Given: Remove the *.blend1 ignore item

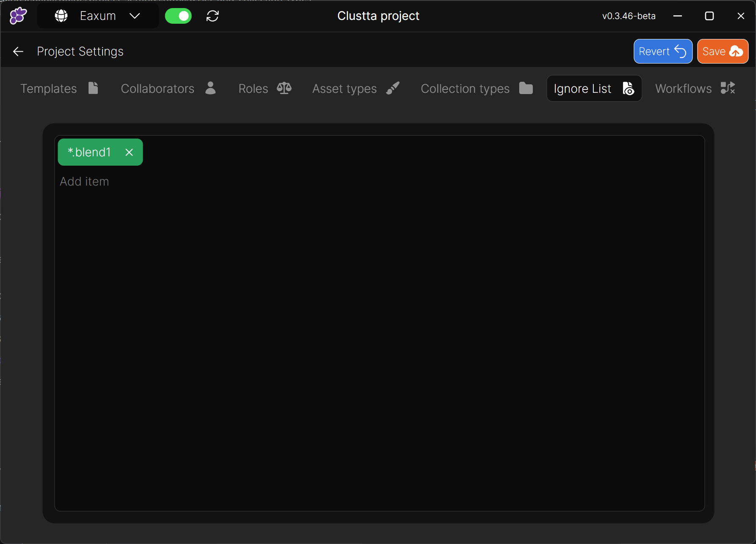Looking at the screenshot, I should pos(129,152).
